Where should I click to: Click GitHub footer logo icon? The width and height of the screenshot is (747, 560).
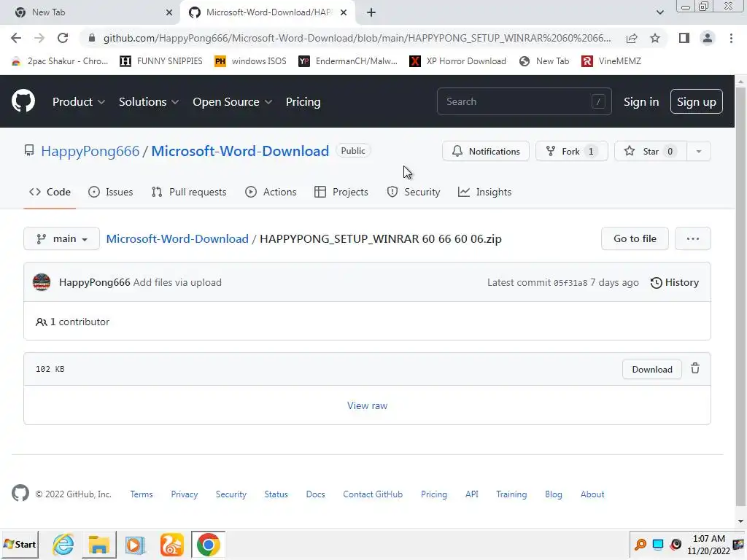[20, 494]
